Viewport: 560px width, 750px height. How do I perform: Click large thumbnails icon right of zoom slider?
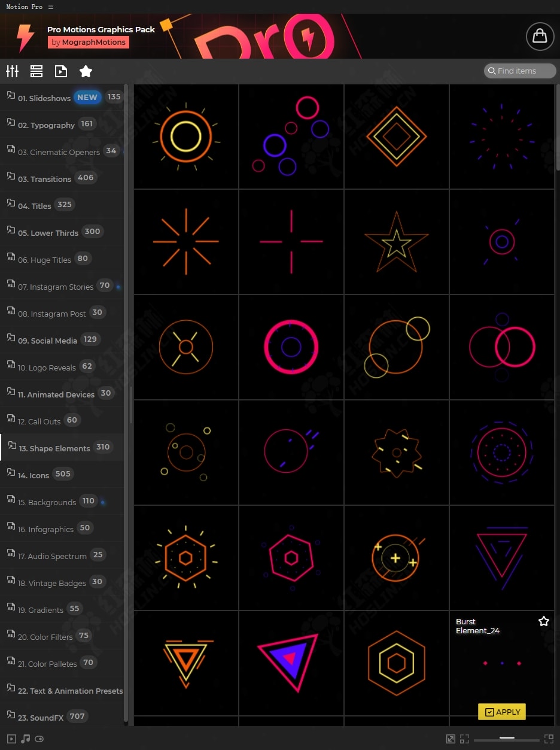[549, 739]
